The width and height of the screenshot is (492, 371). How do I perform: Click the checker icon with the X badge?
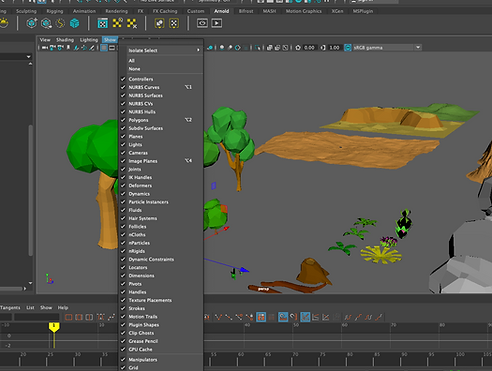pos(132,23)
